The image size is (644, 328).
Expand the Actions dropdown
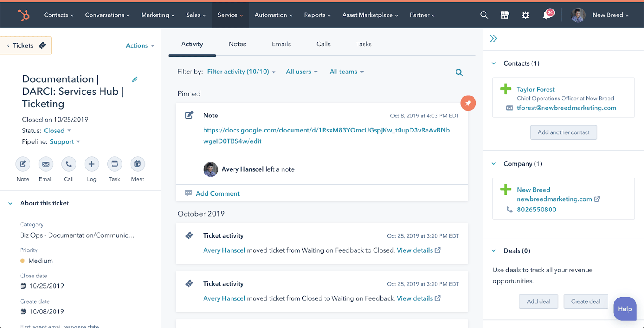(140, 45)
